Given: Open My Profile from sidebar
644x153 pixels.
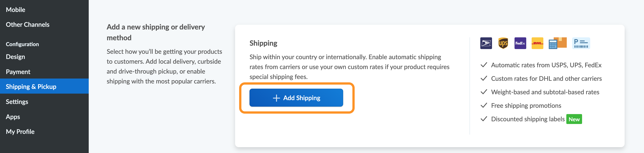Looking at the screenshot, I should tap(20, 132).
